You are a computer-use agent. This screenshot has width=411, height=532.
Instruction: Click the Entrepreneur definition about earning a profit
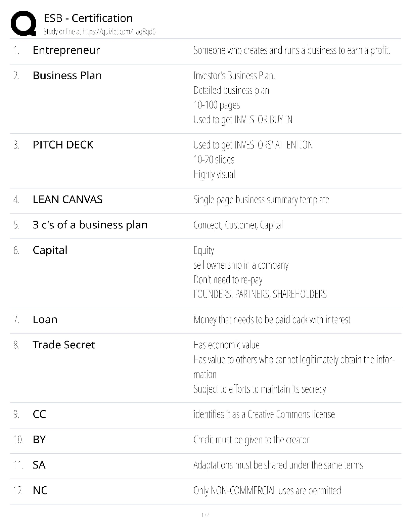291,50
